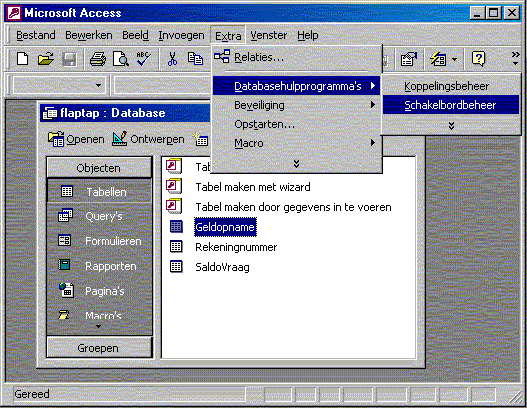Click the New document toolbar icon

(23, 59)
